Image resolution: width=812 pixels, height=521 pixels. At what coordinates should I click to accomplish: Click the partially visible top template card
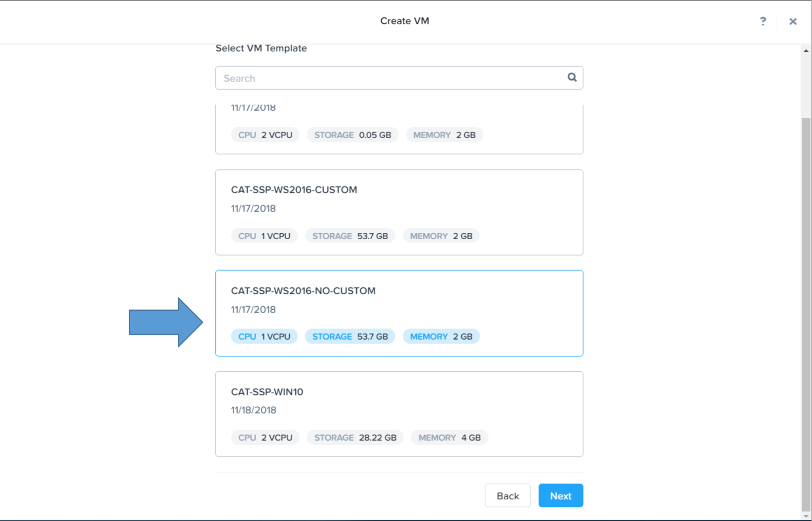pyautogui.click(x=399, y=129)
